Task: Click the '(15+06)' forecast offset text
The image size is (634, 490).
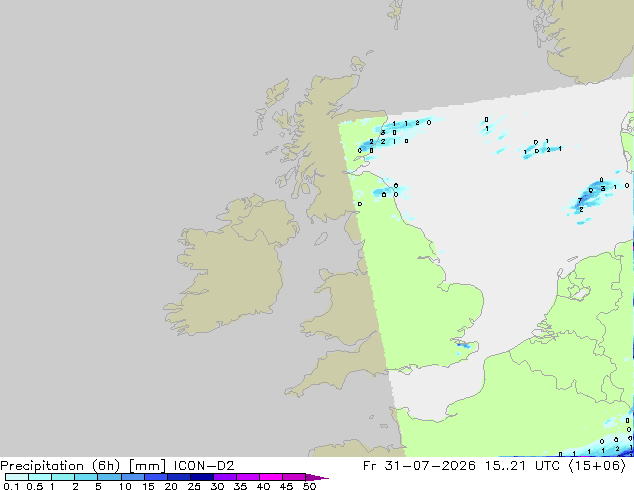Action: pyautogui.click(x=597, y=466)
